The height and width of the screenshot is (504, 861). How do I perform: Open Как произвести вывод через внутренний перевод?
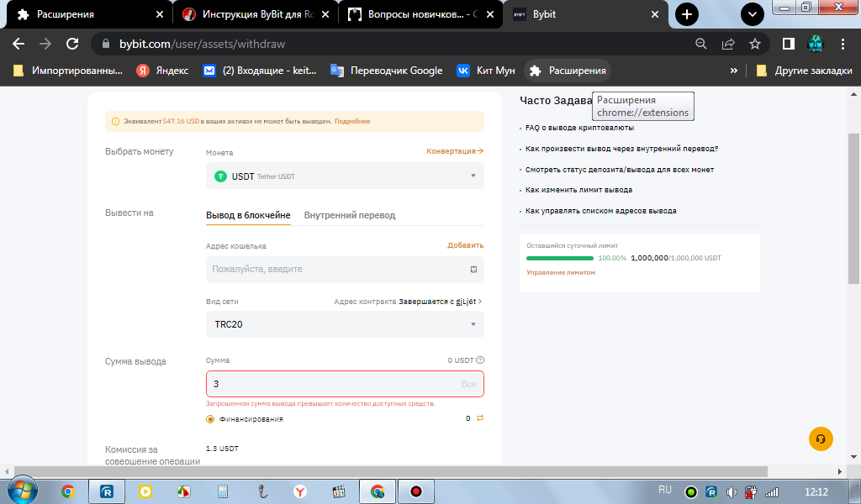pyautogui.click(x=621, y=149)
